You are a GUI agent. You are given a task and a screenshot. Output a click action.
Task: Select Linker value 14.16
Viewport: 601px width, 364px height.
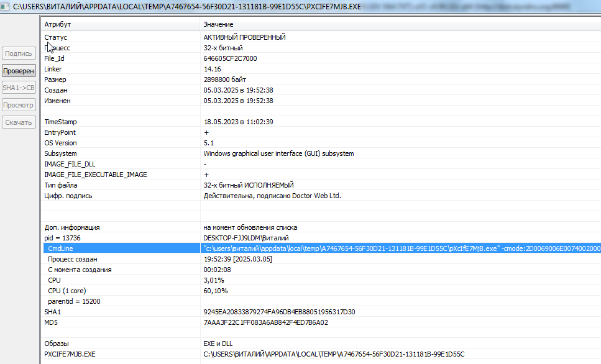[213, 69]
